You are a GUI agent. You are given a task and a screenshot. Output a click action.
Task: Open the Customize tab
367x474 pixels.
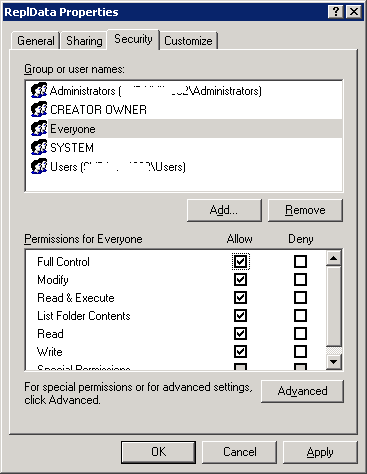(188, 41)
